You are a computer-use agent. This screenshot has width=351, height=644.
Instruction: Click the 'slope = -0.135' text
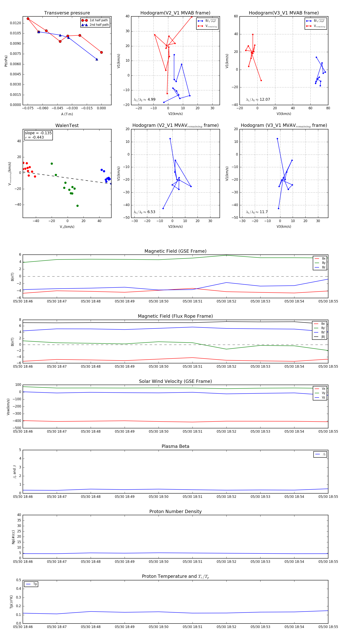[x=38, y=133]
